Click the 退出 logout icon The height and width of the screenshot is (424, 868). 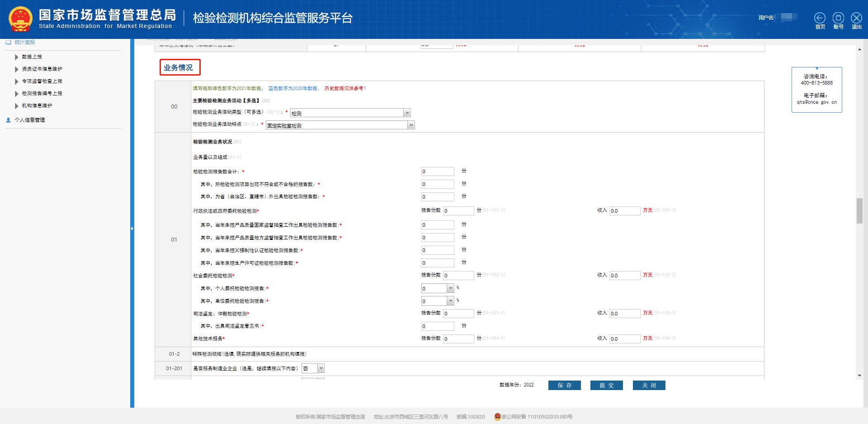(856, 18)
